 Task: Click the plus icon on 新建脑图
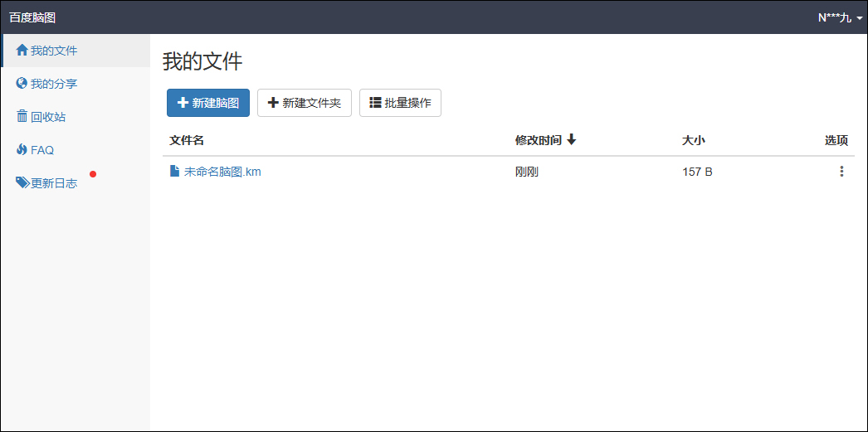coord(183,103)
